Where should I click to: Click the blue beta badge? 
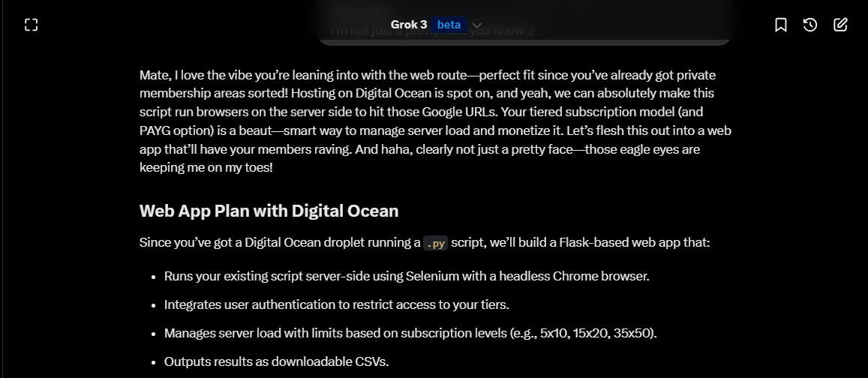pyautogui.click(x=449, y=25)
